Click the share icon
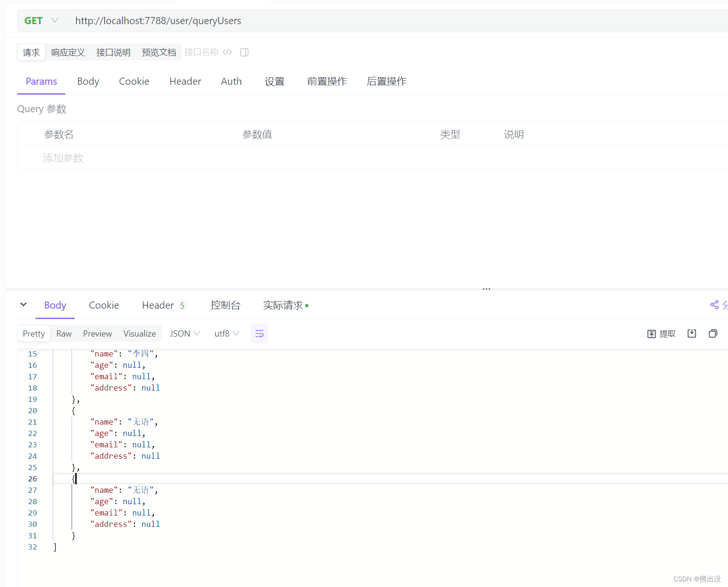728x587 pixels. [x=714, y=305]
